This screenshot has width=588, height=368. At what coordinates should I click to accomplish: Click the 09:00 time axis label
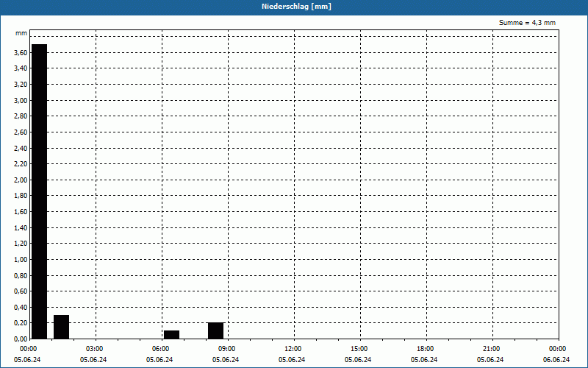pyautogui.click(x=226, y=349)
